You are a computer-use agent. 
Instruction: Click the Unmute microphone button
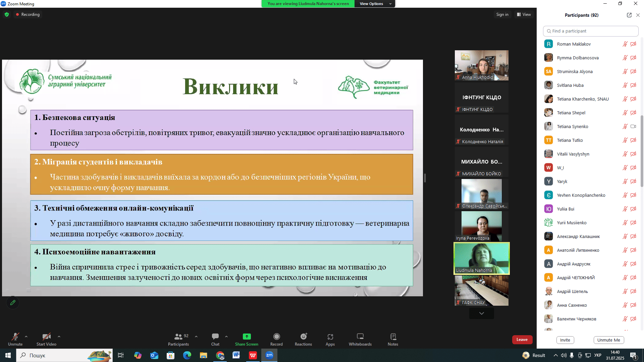tap(15, 339)
